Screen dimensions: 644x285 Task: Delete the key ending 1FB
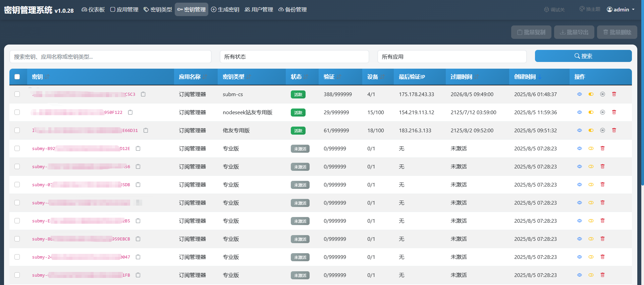(x=602, y=275)
